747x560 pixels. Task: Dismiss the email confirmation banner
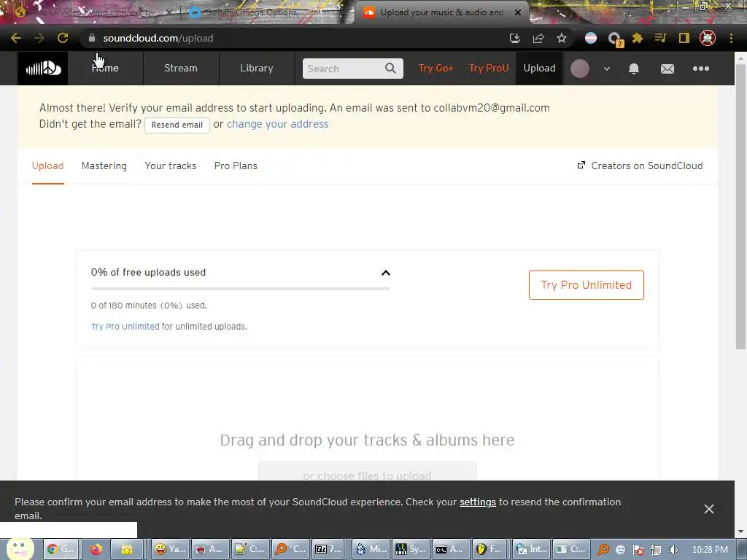[x=709, y=509]
